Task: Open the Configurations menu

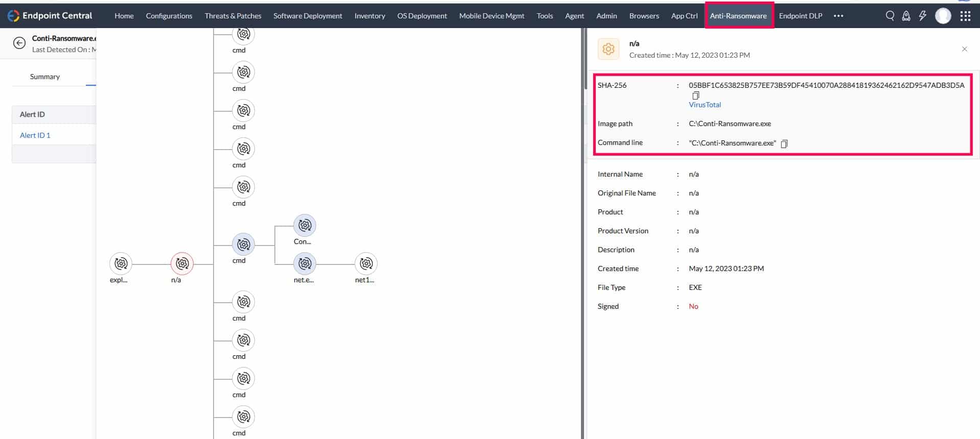Action: tap(169, 16)
